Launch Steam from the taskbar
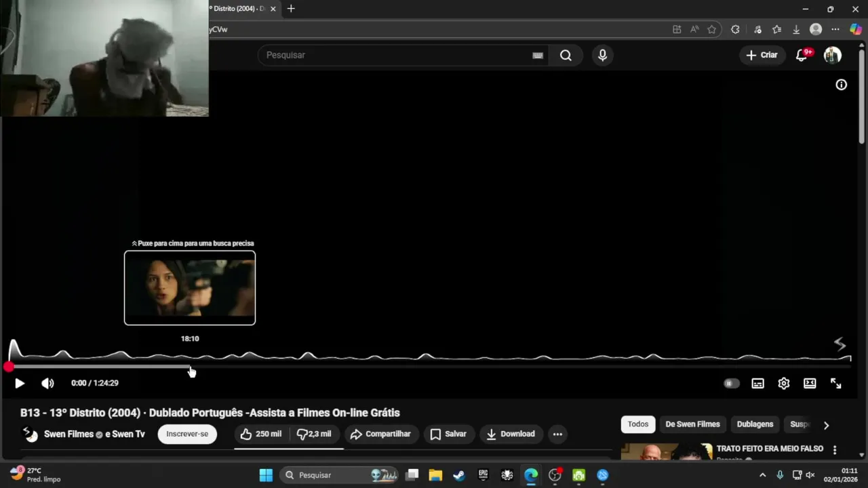This screenshot has height=488, width=868. point(459,475)
